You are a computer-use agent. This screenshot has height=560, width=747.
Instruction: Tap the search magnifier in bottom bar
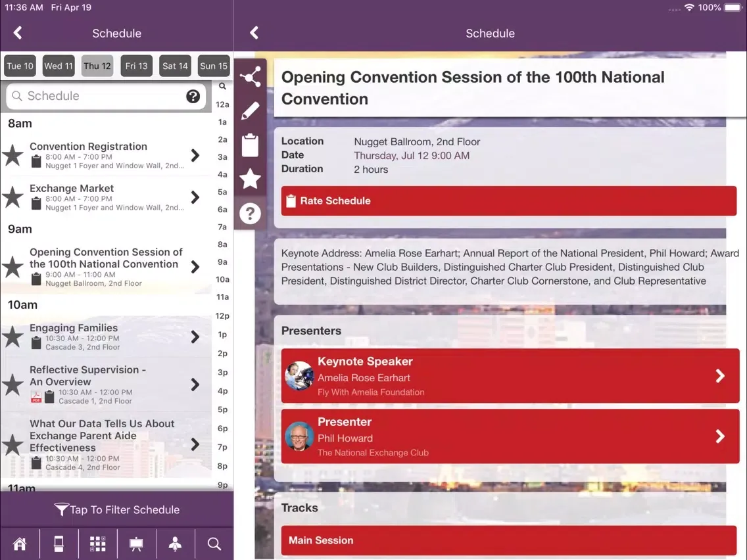[214, 544]
